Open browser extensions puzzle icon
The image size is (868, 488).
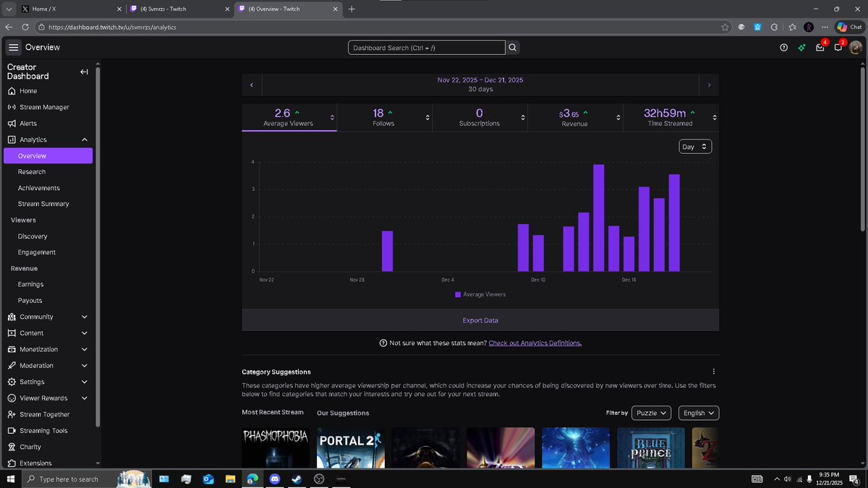coord(774,27)
